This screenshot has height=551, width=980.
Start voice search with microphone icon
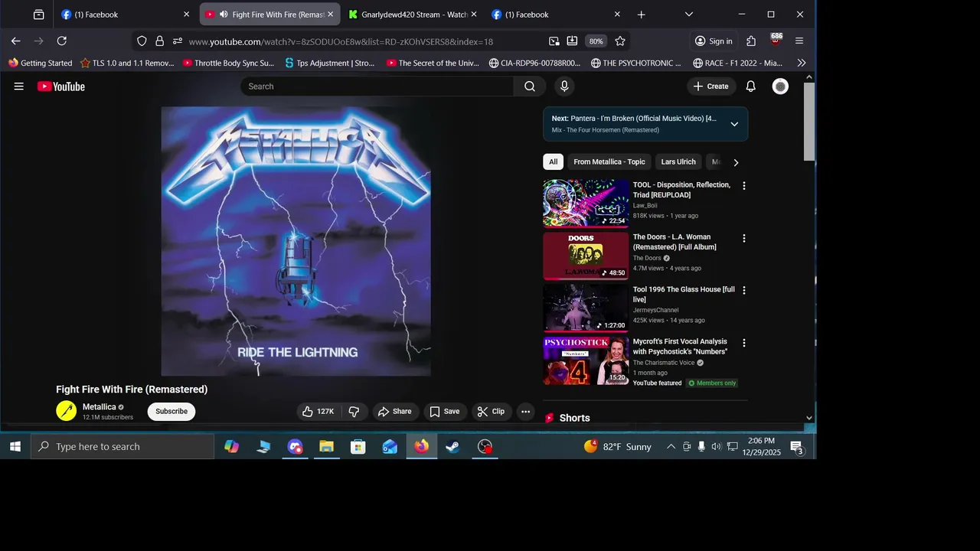click(564, 86)
